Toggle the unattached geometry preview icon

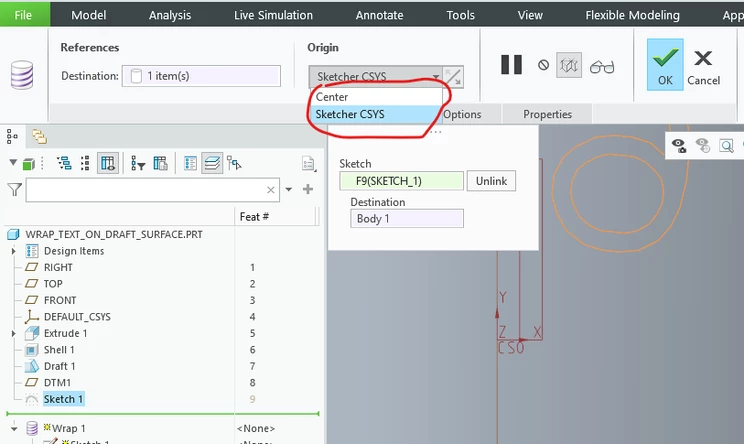tap(568, 65)
